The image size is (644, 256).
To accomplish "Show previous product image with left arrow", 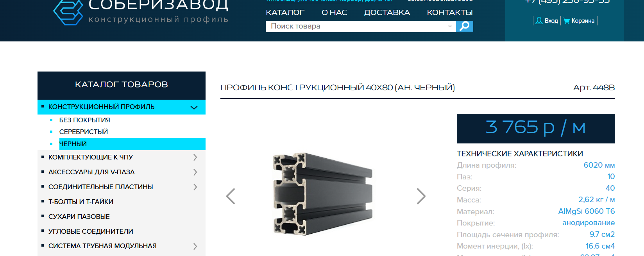I will point(231,196).
